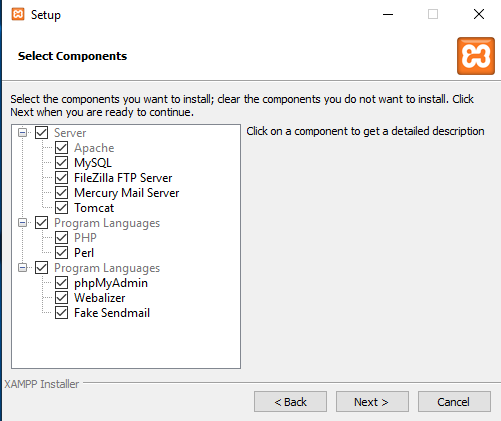501x421 pixels.
Task: Collapse the first Program Languages node
Action: (22, 223)
